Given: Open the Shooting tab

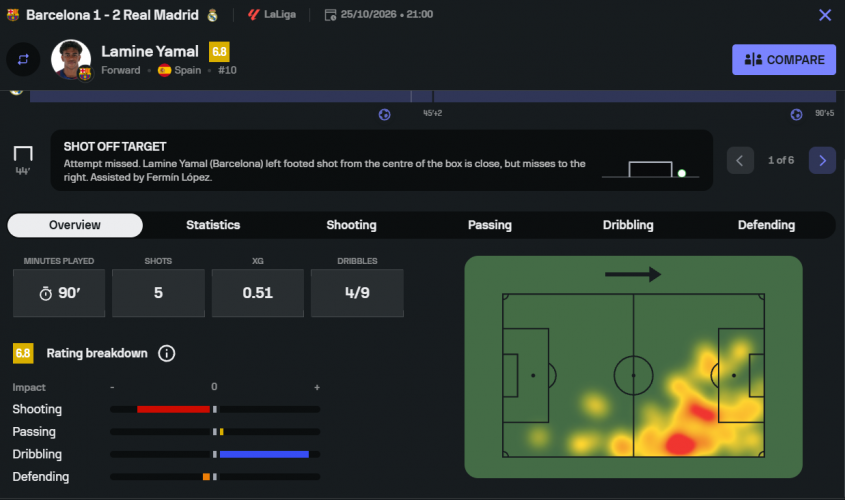Looking at the screenshot, I should [351, 225].
